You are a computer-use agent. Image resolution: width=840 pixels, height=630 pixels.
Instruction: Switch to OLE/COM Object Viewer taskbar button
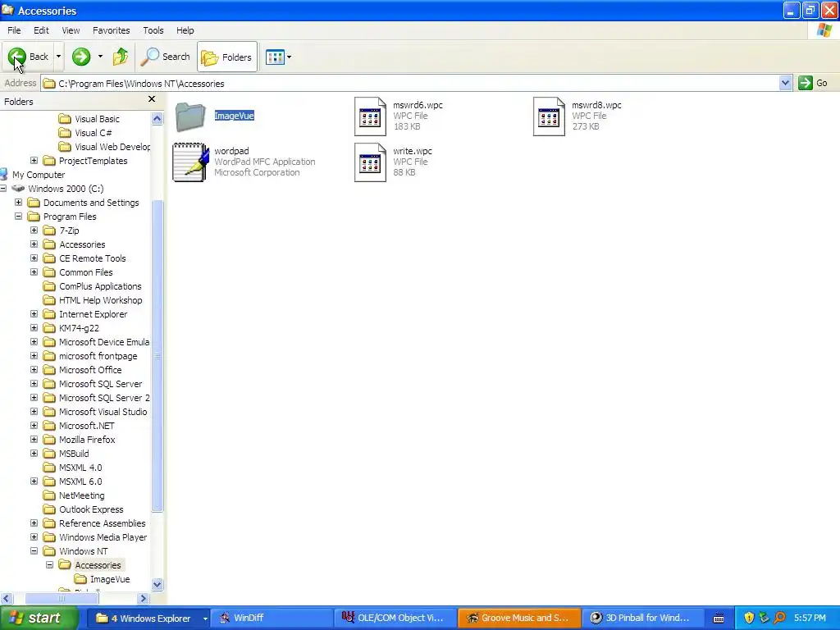tap(395, 618)
